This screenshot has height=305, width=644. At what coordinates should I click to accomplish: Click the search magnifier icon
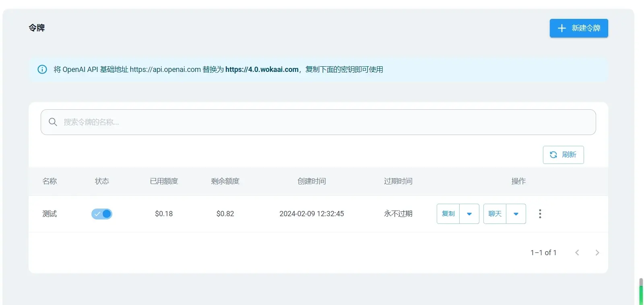tap(53, 122)
